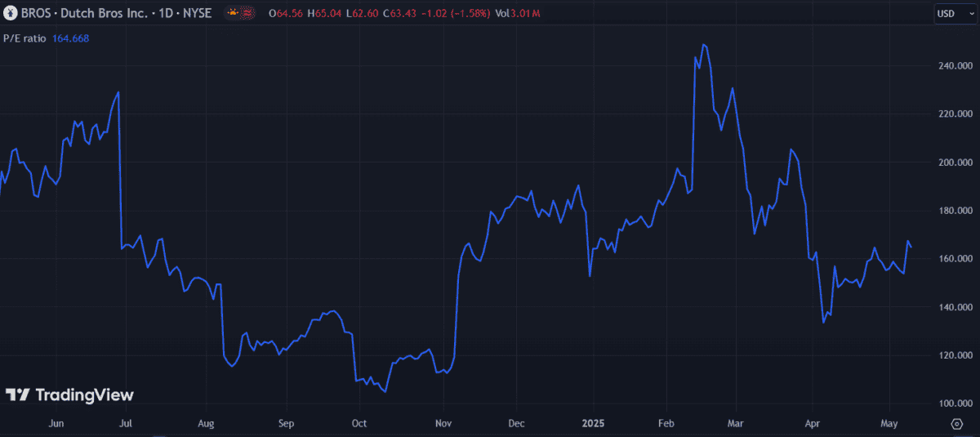Click the Nov label on the time axis
980x437 pixels.
coord(442,424)
